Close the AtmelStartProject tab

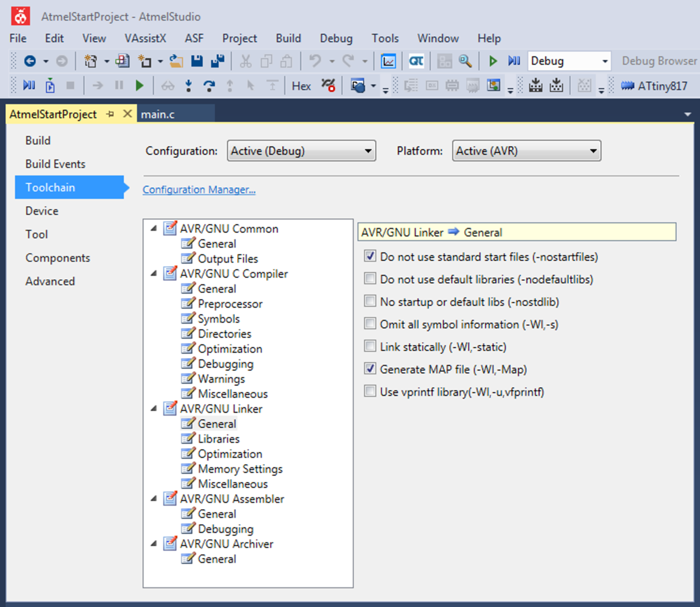pyautogui.click(x=127, y=114)
